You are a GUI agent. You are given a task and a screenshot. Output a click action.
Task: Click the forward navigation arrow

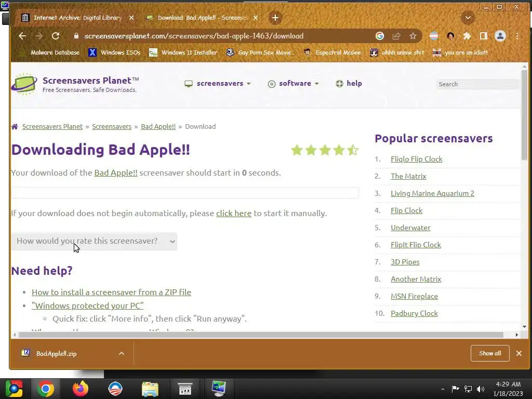pos(39,36)
